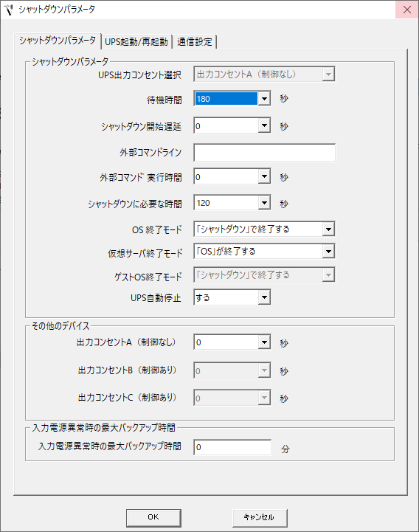Open the 出力コンセントA seconds dropdown under その他のデバイス
Image resolution: width=419 pixels, height=532 pixels.
coord(264,342)
